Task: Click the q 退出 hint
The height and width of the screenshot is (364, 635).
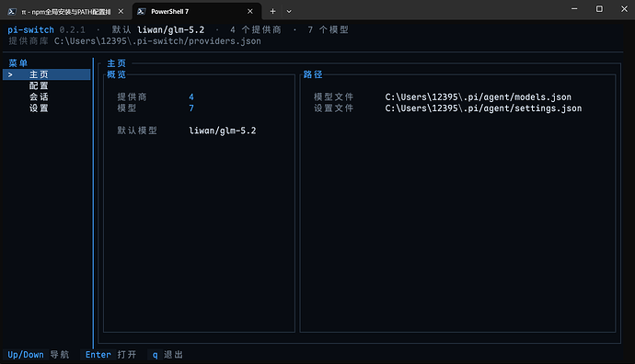Action: click(167, 355)
